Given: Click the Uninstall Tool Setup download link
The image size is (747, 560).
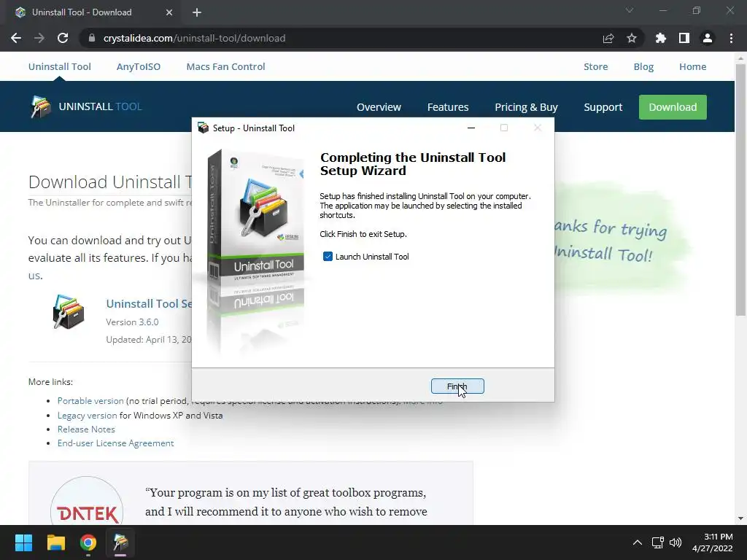Looking at the screenshot, I should click(149, 304).
